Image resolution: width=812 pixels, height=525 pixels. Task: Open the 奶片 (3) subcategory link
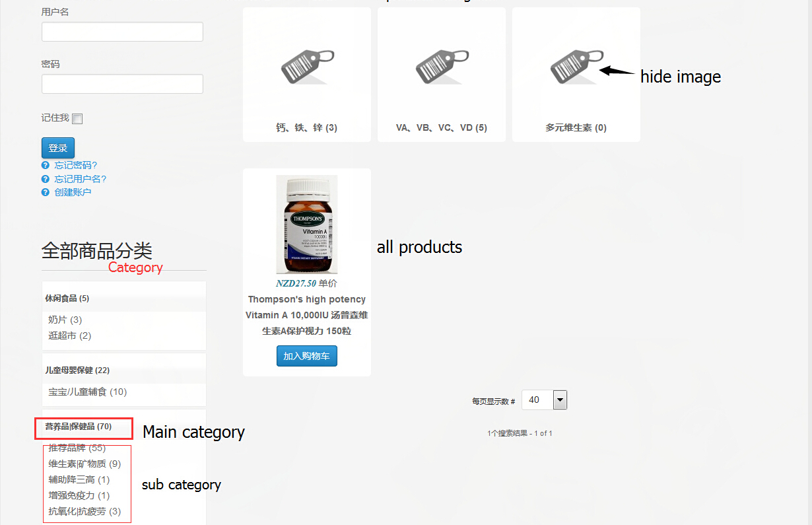[65, 320]
